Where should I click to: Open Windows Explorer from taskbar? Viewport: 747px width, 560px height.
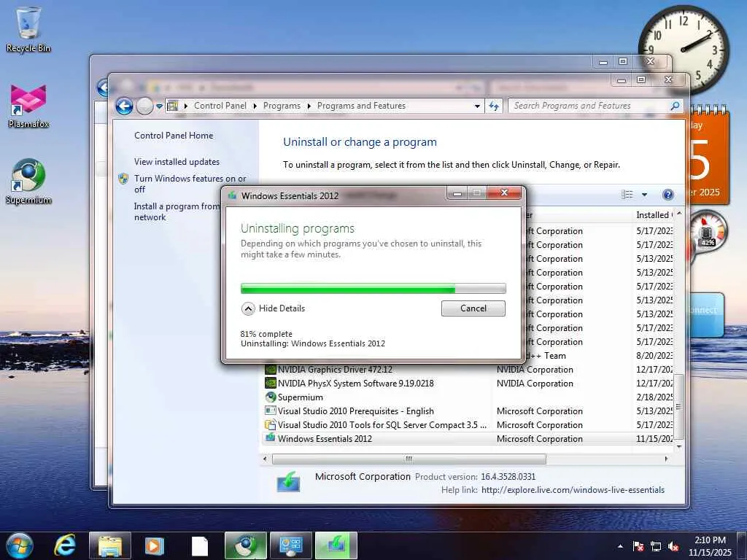click(x=109, y=545)
